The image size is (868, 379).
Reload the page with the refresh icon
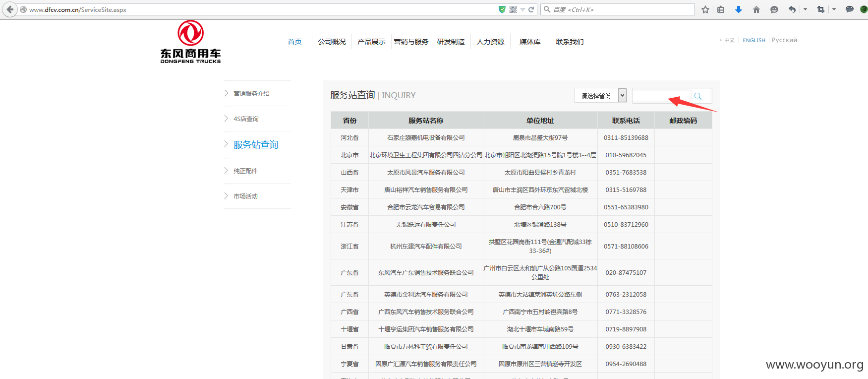531,9
